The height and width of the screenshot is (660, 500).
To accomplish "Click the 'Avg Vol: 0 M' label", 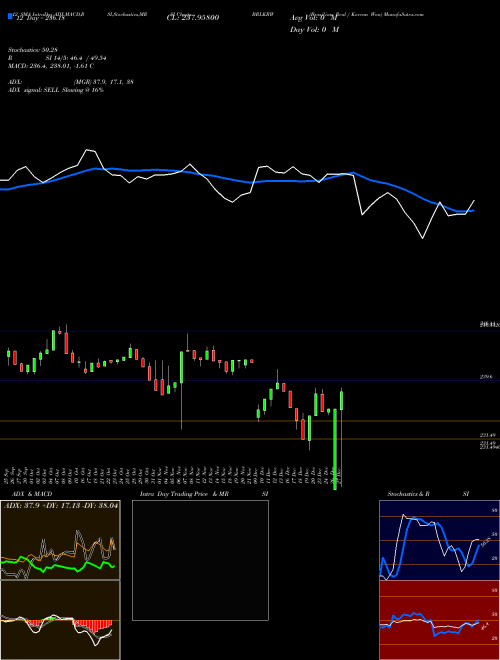I will (x=314, y=18).
